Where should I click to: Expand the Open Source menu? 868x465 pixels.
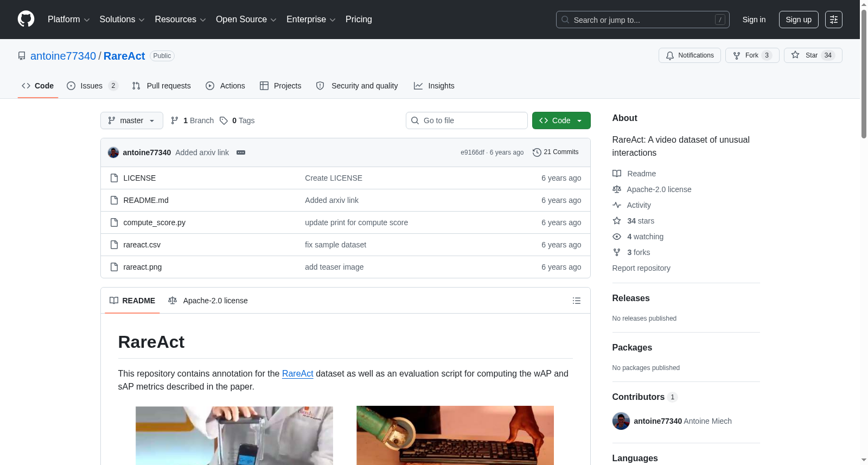tap(246, 20)
